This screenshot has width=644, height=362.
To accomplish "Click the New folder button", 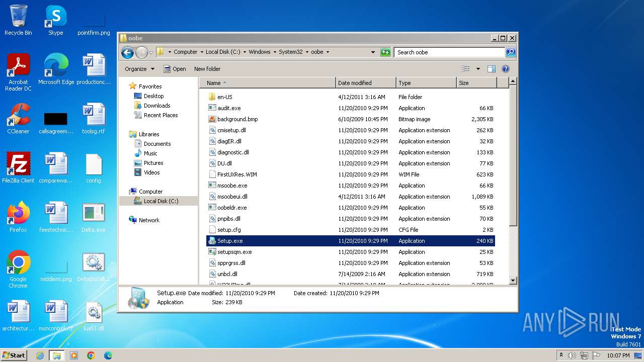I will pyautogui.click(x=207, y=69).
